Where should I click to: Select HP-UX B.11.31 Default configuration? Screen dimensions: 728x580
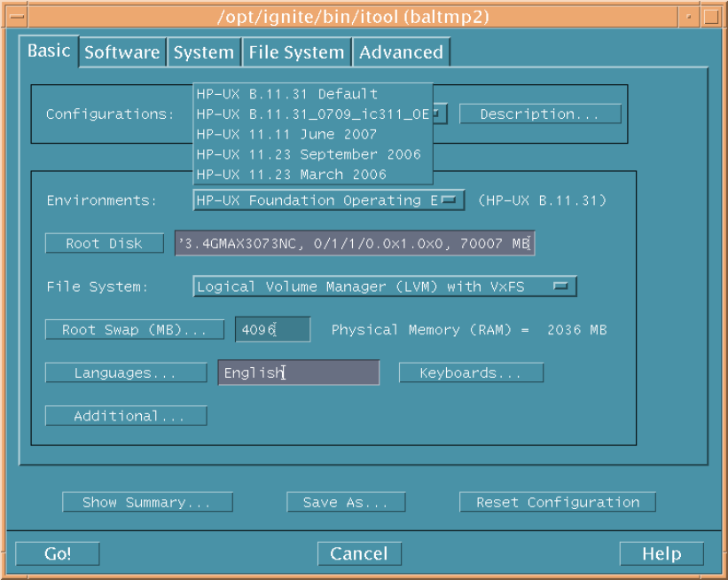point(313,94)
